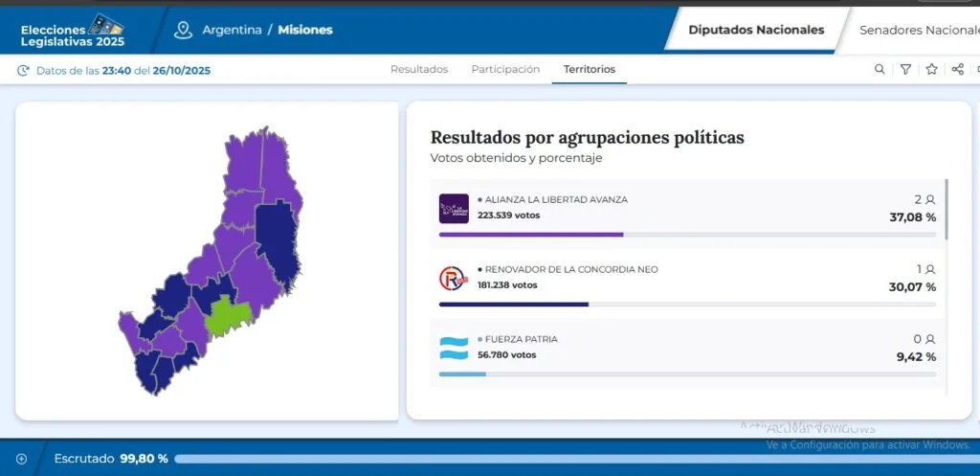Select the Territorios tab
The height and width of the screenshot is (476, 980).
[x=590, y=69]
